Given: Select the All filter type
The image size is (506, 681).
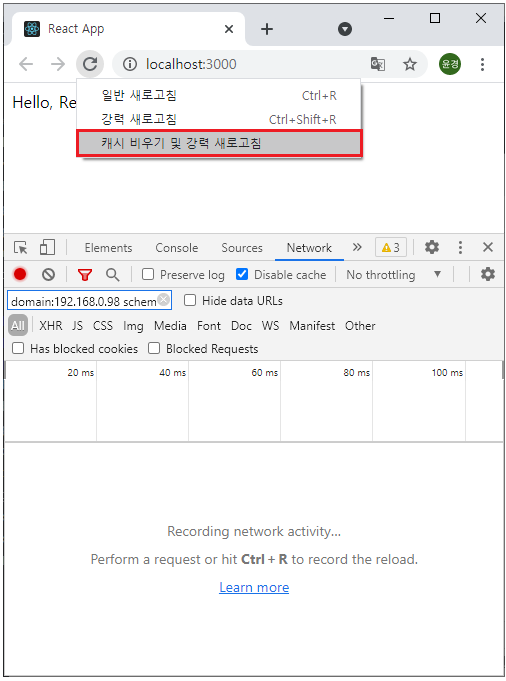Looking at the screenshot, I should coord(18,326).
